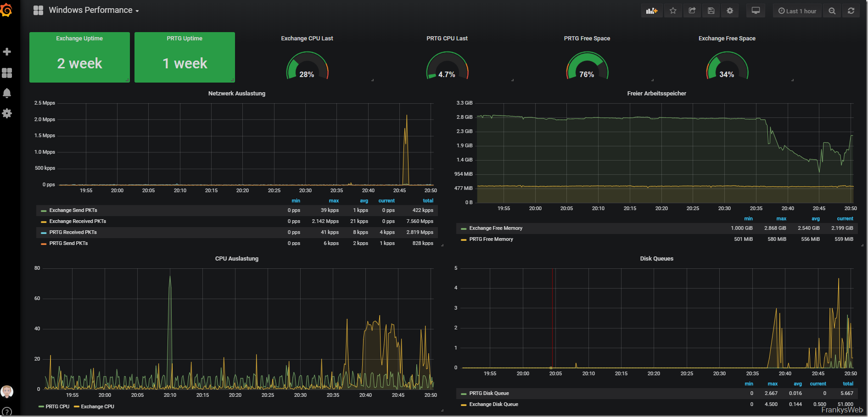
Task: Change color of PRTG Disk Queue swatch
Action: [464, 394]
